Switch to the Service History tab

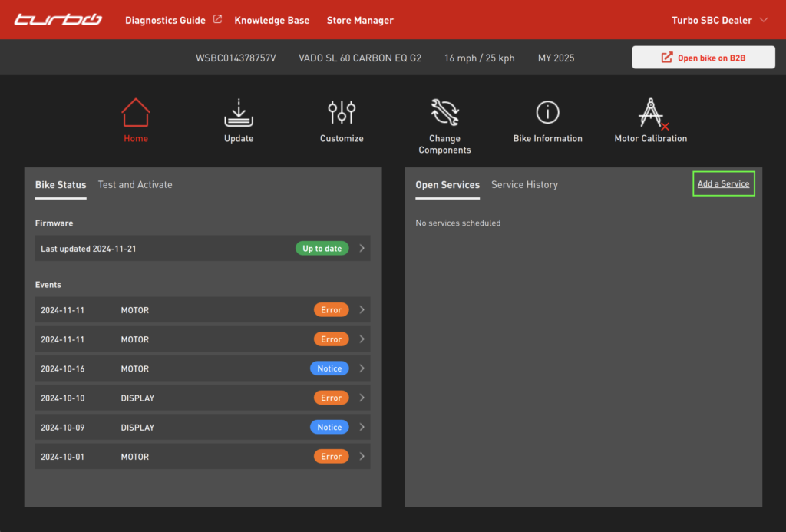point(524,184)
